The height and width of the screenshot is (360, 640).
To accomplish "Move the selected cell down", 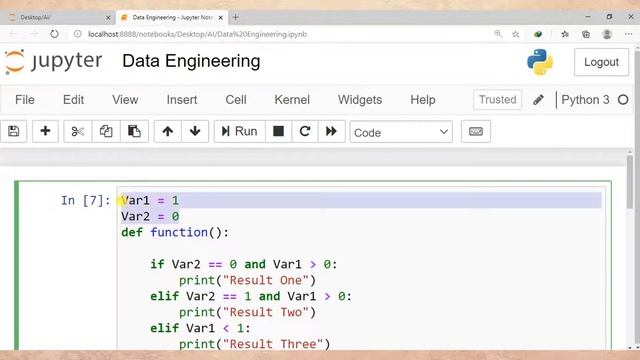I will point(195,131).
